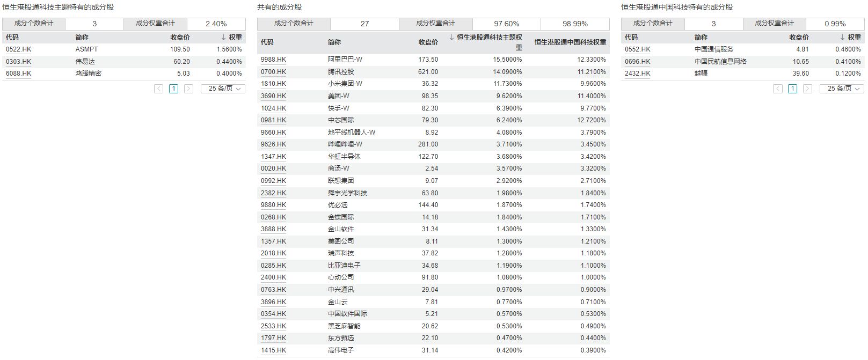Open stock code 0522.HK link
The image size is (868, 360).
(19, 49)
